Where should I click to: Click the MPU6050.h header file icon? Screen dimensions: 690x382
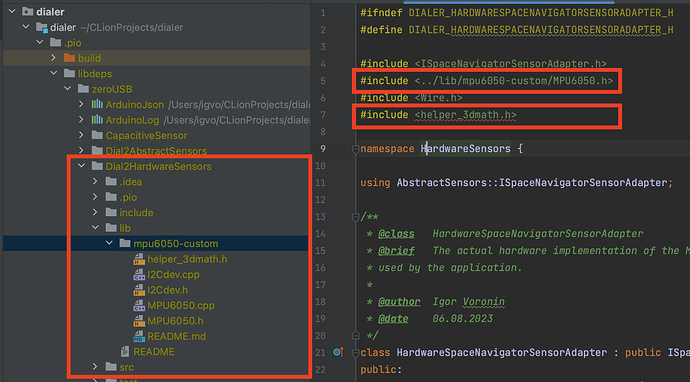[x=139, y=321]
